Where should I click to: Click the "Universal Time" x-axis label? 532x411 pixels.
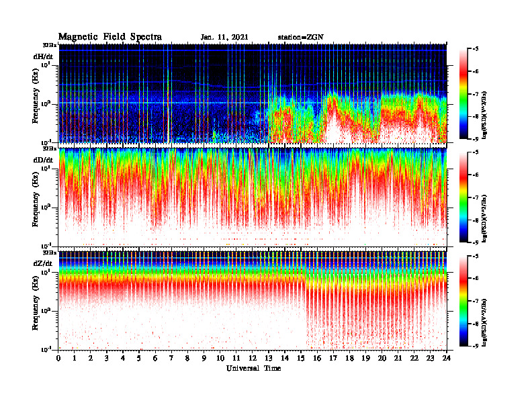[x=253, y=368]
